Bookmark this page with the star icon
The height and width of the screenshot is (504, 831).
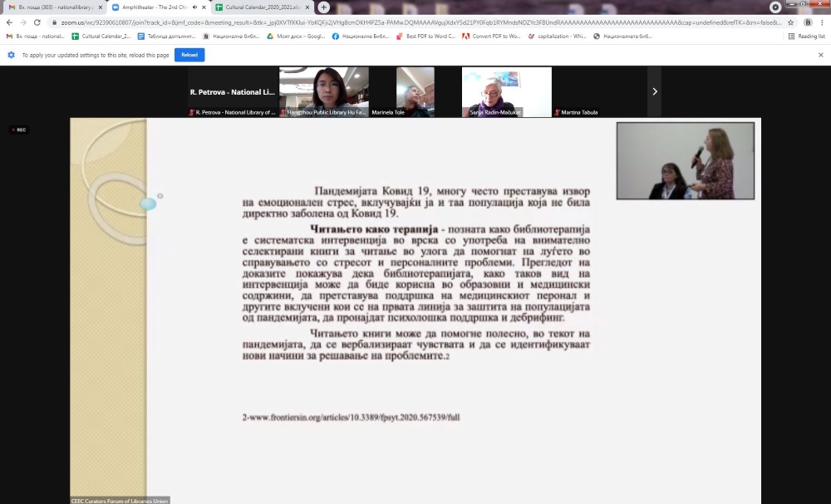[x=791, y=22]
